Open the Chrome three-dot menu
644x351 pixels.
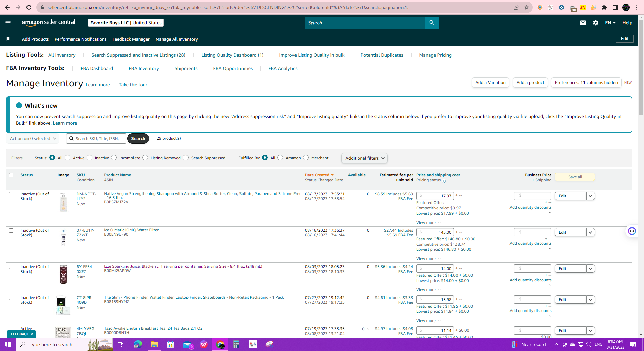[x=637, y=7]
